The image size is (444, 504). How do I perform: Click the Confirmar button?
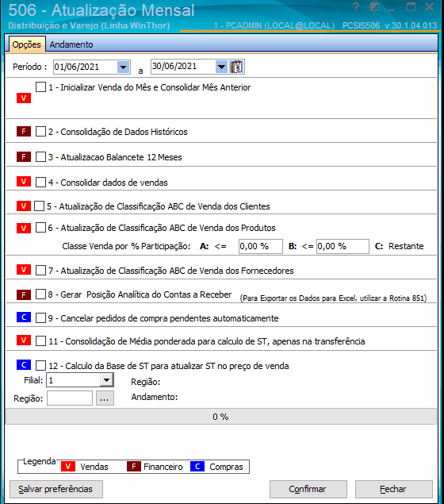(308, 489)
